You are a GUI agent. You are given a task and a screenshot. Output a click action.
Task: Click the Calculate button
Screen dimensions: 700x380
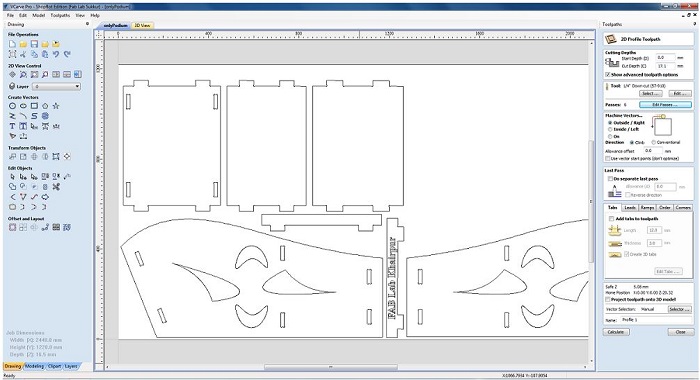point(616,332)
